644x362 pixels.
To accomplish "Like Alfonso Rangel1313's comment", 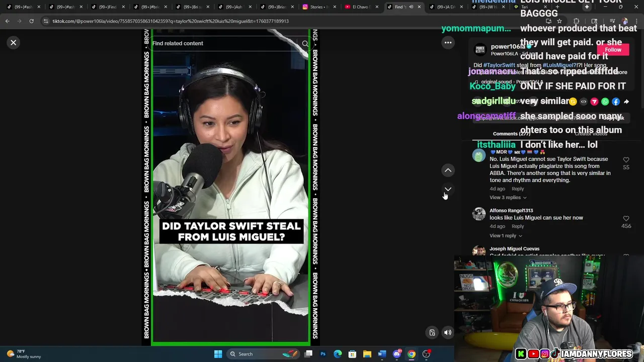I will 626,219.
